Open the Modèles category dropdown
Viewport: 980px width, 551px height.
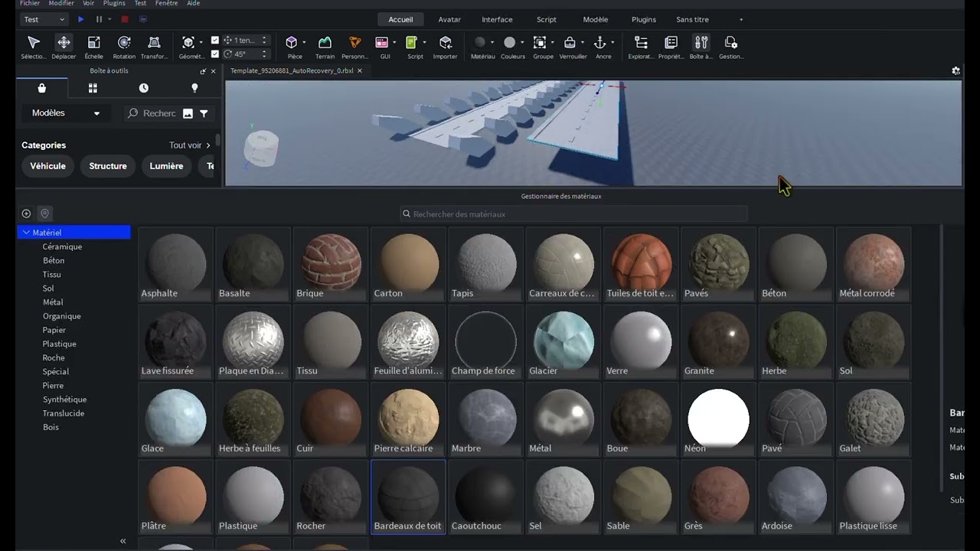tap(66, 113)
